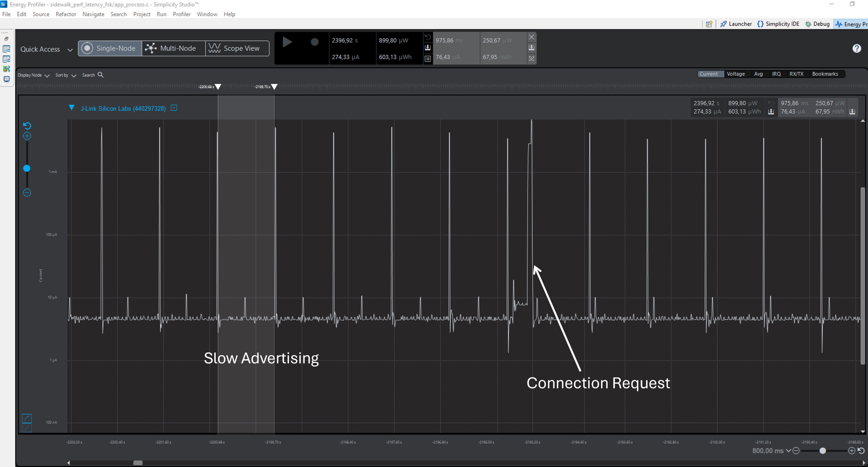Viewport: 868px width, 467px height.
Task: Toggle the RX/TX overlay display
Action: pos(797,74)
